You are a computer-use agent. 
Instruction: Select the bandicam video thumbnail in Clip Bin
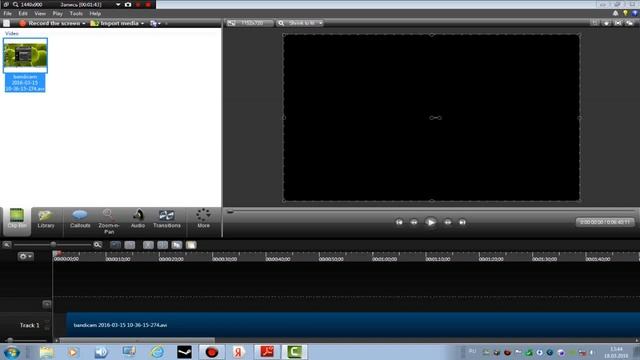coord(25,55)
